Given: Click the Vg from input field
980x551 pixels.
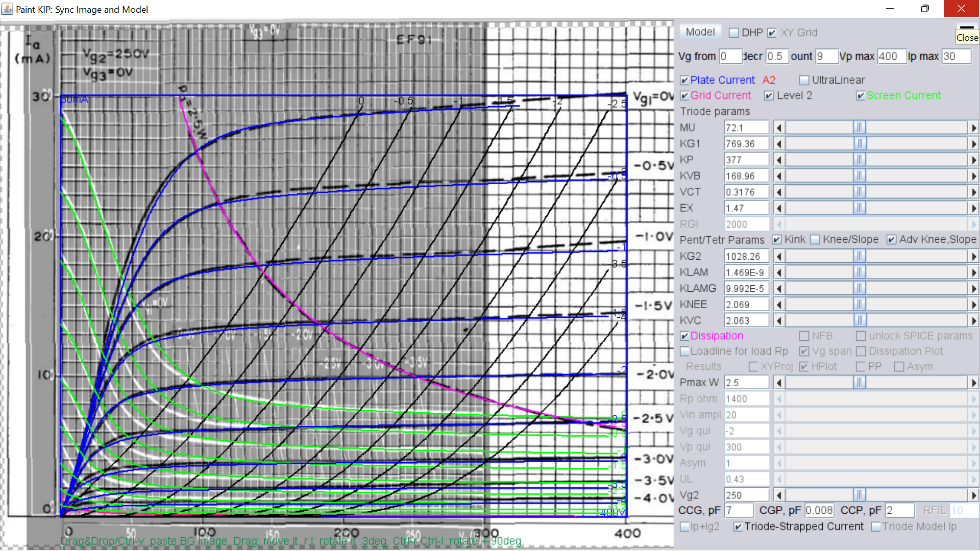Looking at the screenshot, I should [x=730, y=56].
